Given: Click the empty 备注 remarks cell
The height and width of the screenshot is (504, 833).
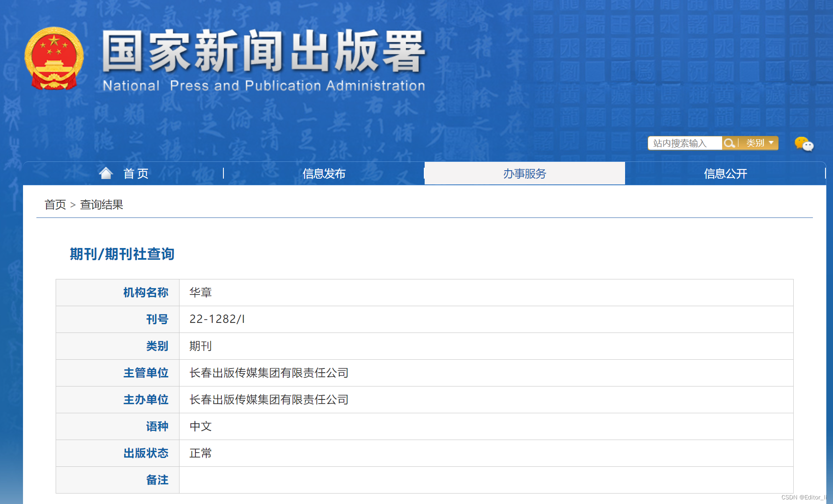Looking at the screenshot, I should 485,480.
